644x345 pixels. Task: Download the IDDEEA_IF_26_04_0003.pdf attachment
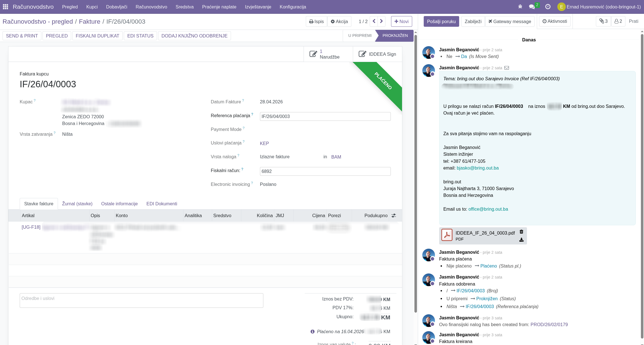click(x=521, y=240)
